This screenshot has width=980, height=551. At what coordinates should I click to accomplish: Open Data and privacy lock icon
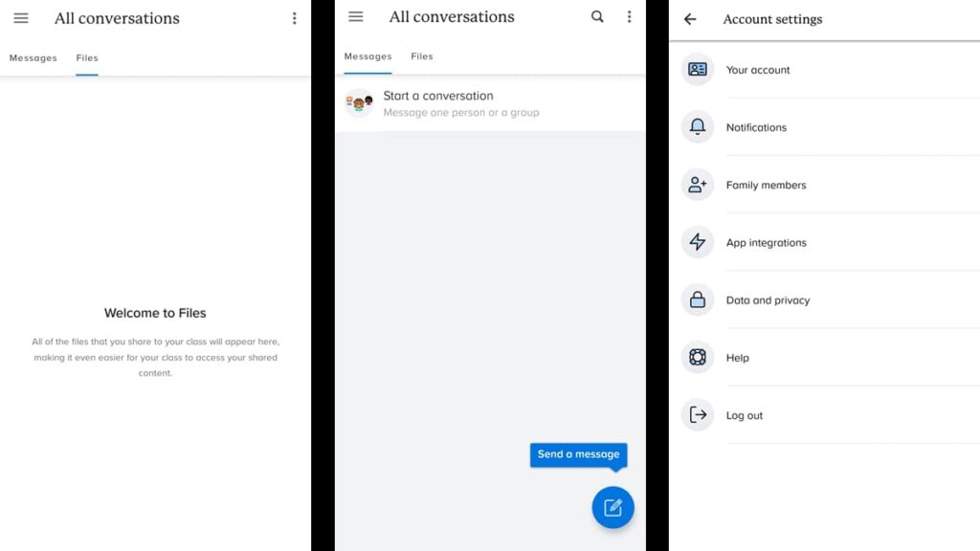[x=698, y=300]
